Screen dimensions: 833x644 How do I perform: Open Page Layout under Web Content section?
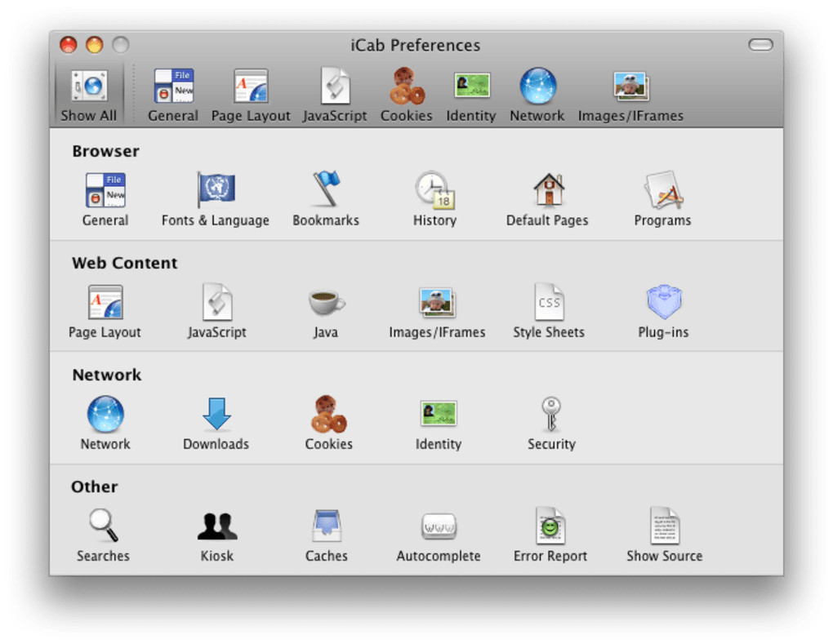click(105, 311)
